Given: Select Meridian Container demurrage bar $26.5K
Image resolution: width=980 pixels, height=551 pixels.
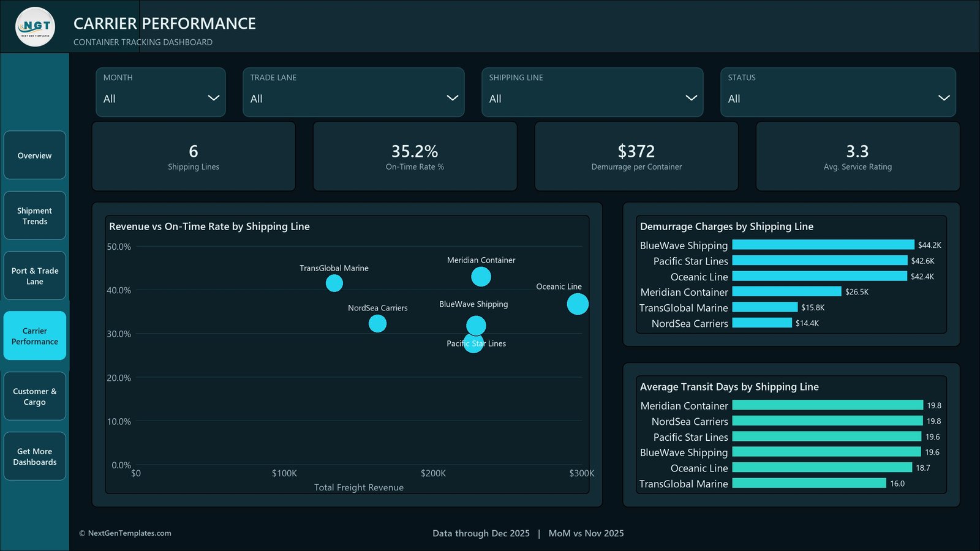Looking at the screenshot, I should coord(787,291).
